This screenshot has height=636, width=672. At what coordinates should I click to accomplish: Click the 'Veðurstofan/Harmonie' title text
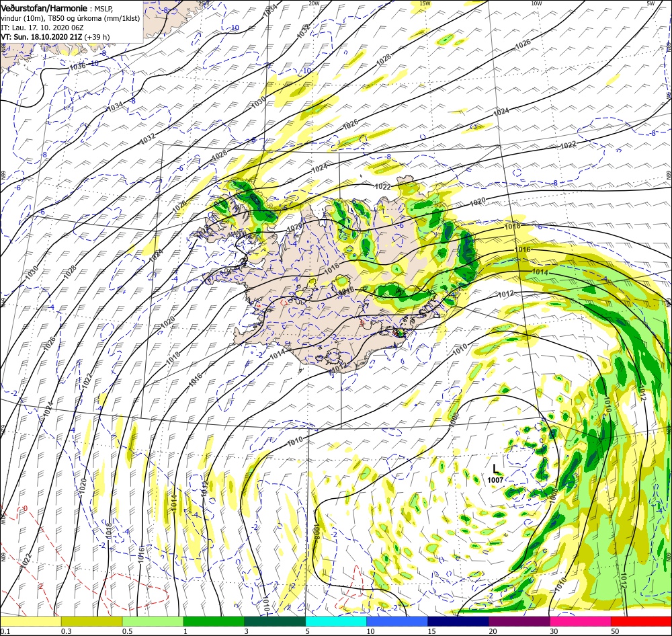pyautogui.click(x=44, y=8)
